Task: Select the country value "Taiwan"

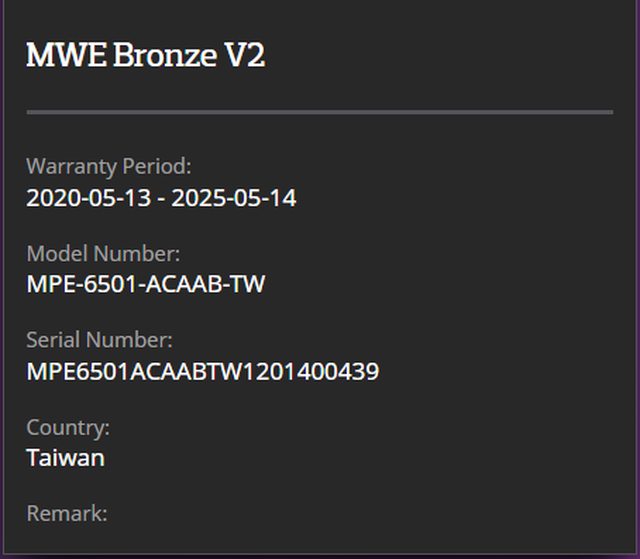Action: pyautogui.click(x=65, y=458)
